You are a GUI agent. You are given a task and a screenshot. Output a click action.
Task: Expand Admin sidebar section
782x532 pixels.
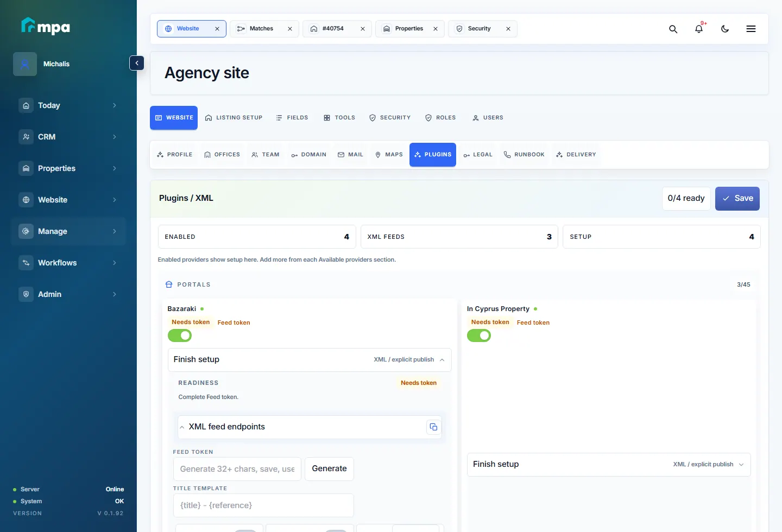[x=114, y=294]
